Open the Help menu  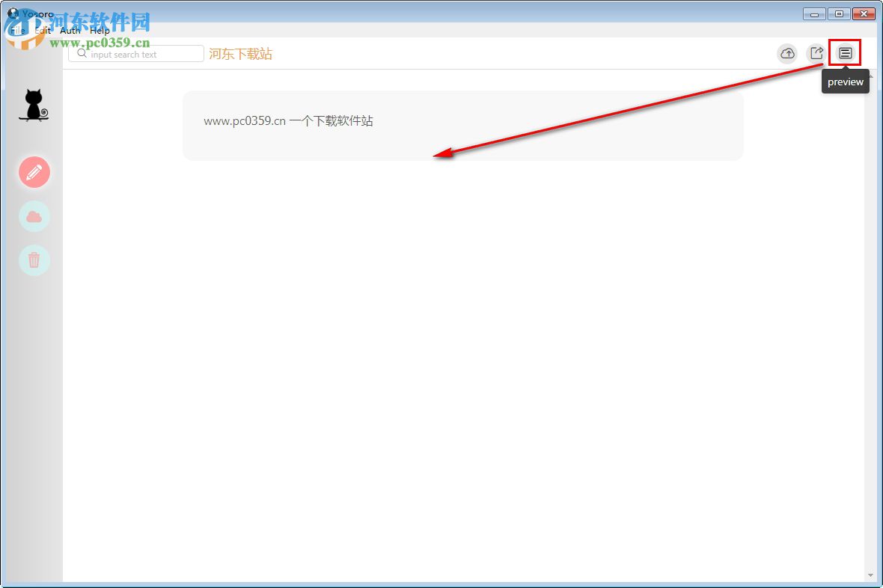[100, 31]
